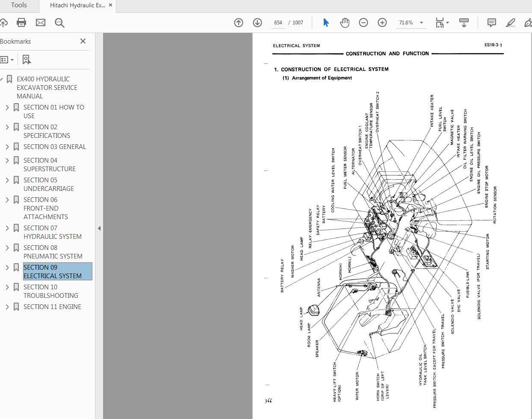Image resolution: width=532 pixels, height=419 pixels.
Task: Switch to the Hand panning tool
Action: click(345, 23)
